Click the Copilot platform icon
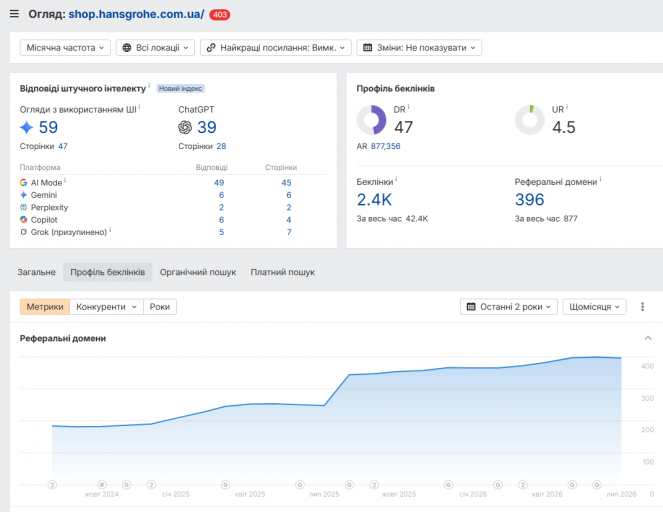Screen dimensions: 663x512 (x=23, y=219)
